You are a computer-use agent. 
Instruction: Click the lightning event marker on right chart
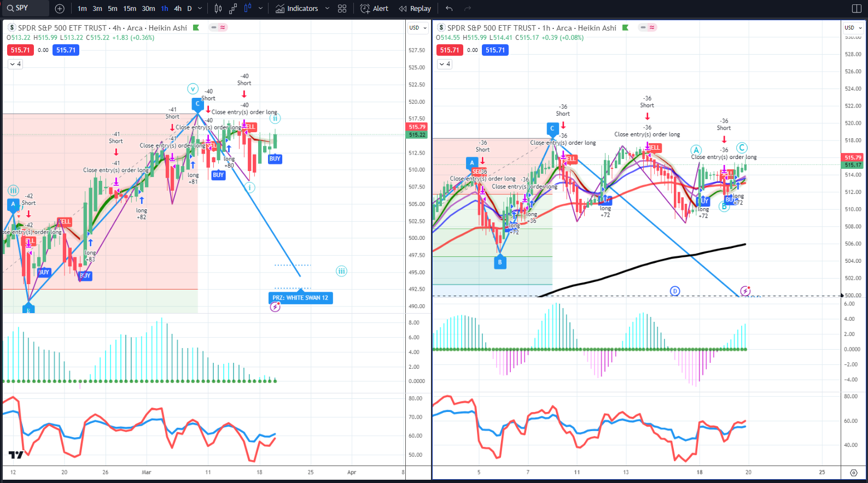tap(745, 291)
